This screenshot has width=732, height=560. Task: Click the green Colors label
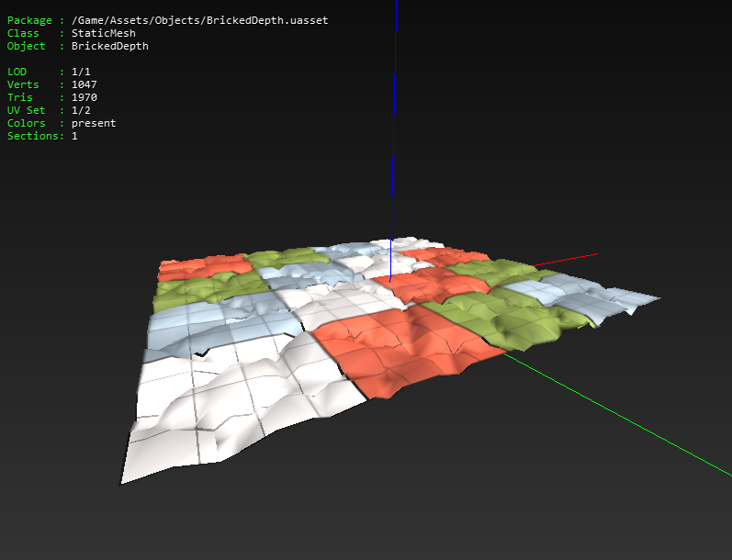point(26,123)
